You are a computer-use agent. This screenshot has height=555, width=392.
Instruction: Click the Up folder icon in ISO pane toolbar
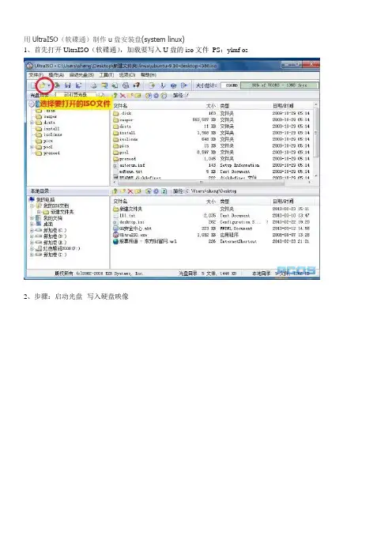point(115,96)
